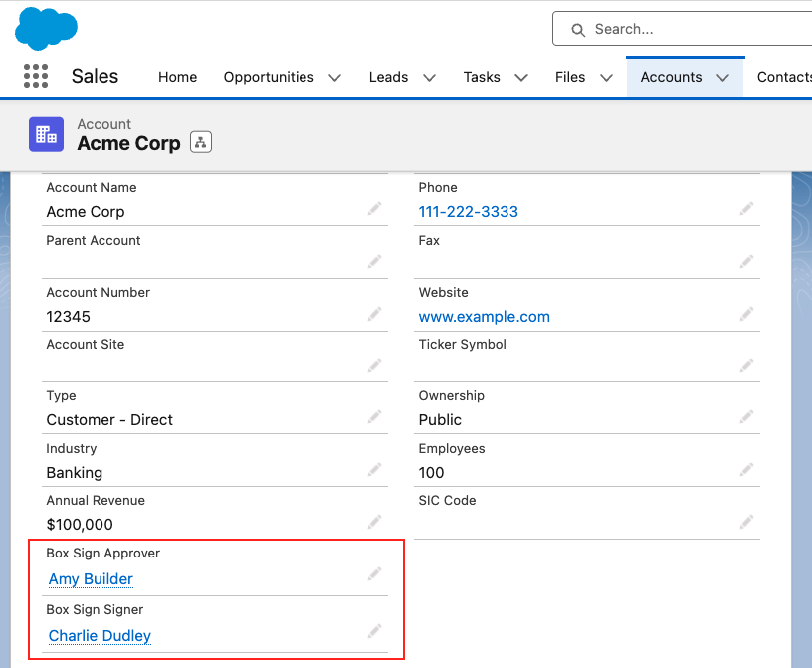Edit Annual Revenue with pencil icon
The height and width of the screenshot is (668, 812).
point(374,522)
